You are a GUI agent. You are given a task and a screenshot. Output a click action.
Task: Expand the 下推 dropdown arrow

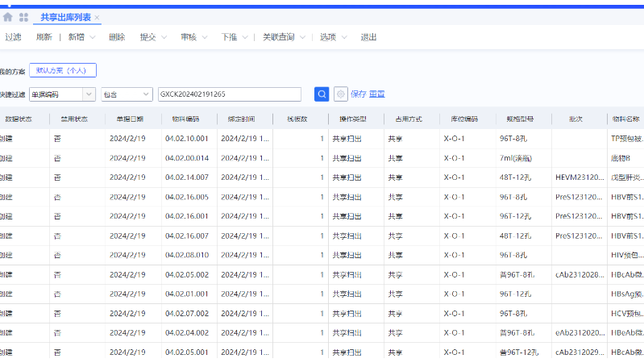pos(245,37)
